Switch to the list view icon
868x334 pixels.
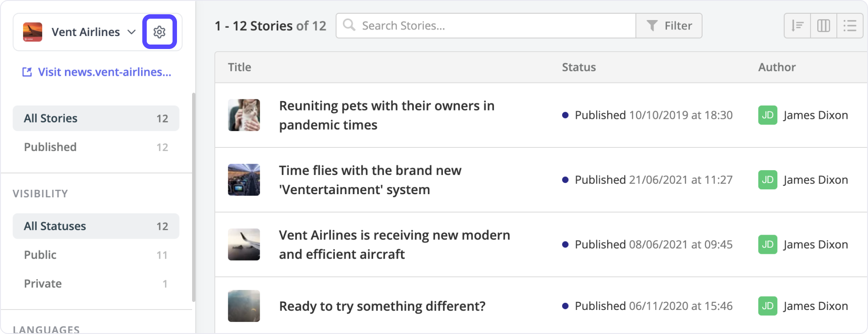(x=850, y=26)
